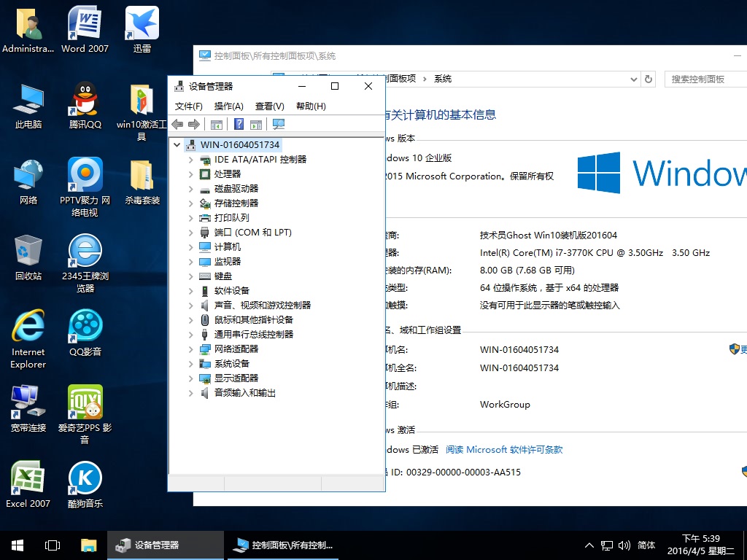The image size is (747, 560).
Task: Select 声音、视频和游戏控制器 item
Action: pos(263,306)
